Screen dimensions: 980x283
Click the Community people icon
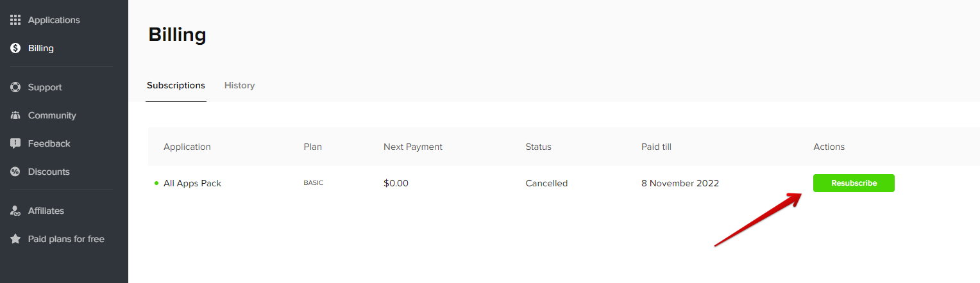(15, 115)
